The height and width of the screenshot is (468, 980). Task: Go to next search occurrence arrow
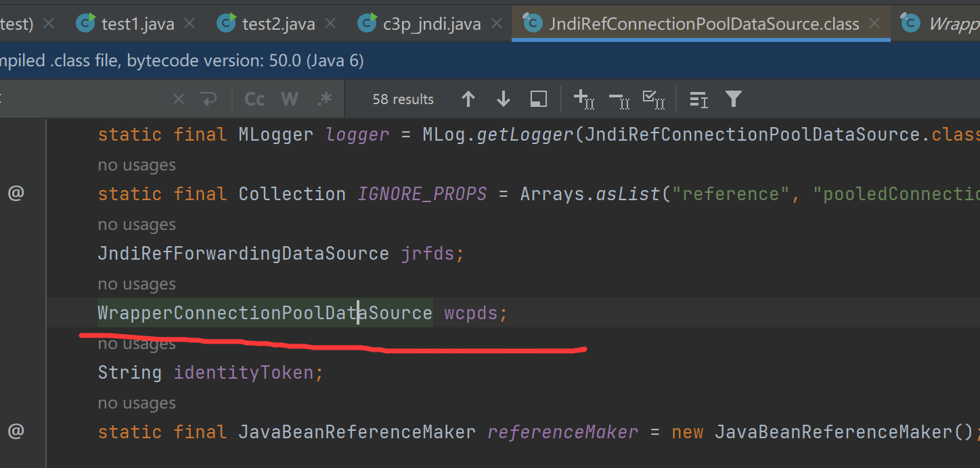click(x=503, y=99)
